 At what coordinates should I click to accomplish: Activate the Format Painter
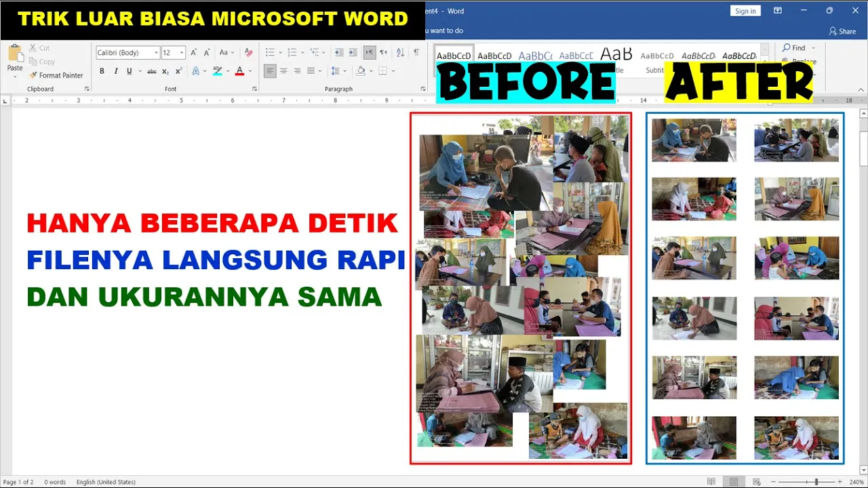tap(56, 75)
